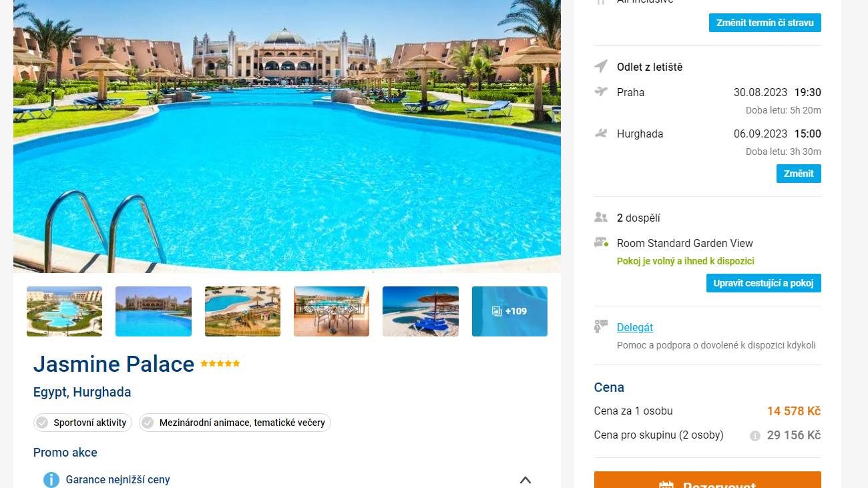Click the orange Rezervovat button
Screen dimensions: 868x488
point(708,480)
